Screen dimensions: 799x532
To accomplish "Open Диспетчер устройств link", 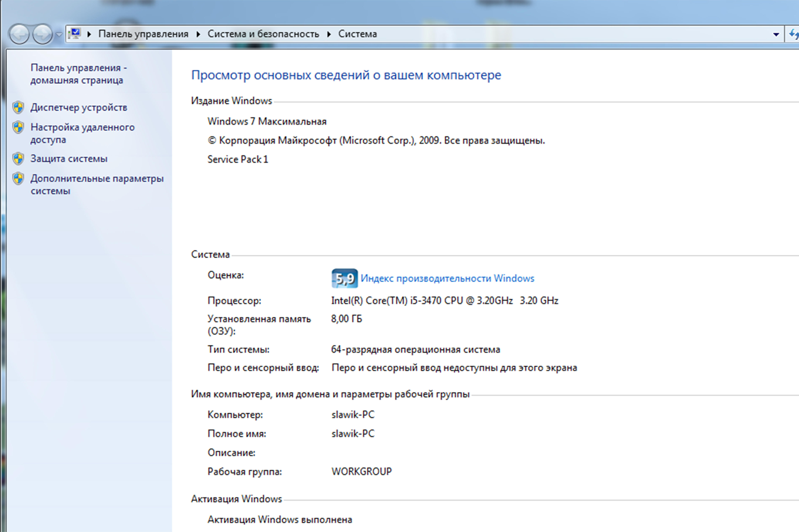I will click(79, 107).
